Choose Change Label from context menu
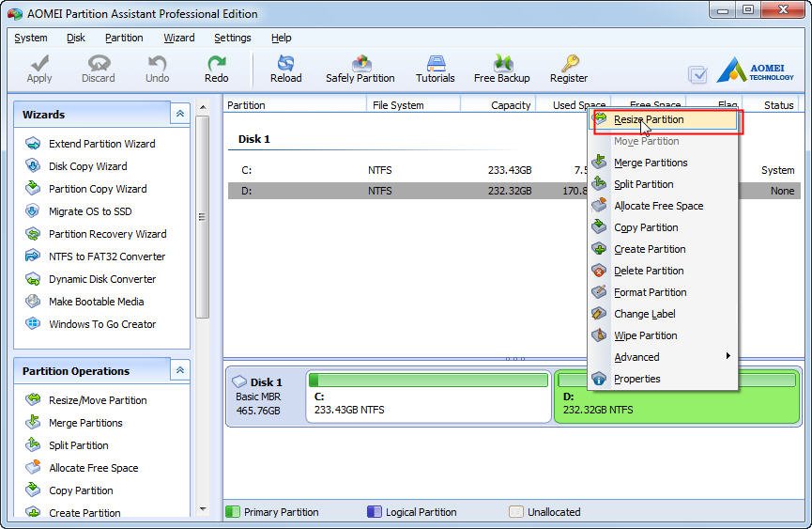Image resolution: width=812 pixels, height=529 pixels. pyautogui.click(x=664, y=314)
